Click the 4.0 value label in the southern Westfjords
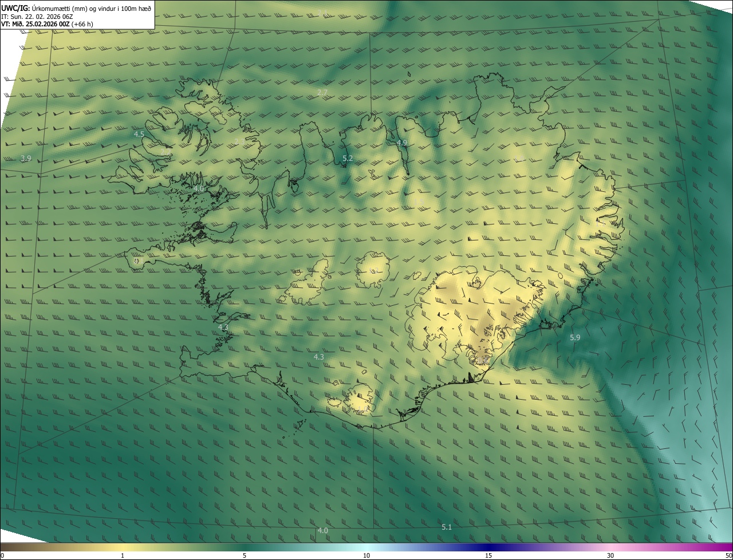This screenshot has height=560, width=733. [199, 188]
